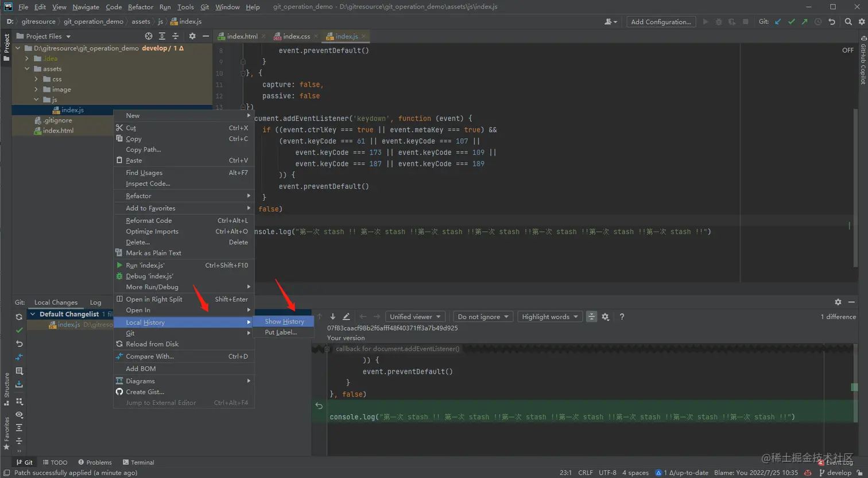
Task: Collapse the assets folder in project tree
Action: [x=27, y=69]
